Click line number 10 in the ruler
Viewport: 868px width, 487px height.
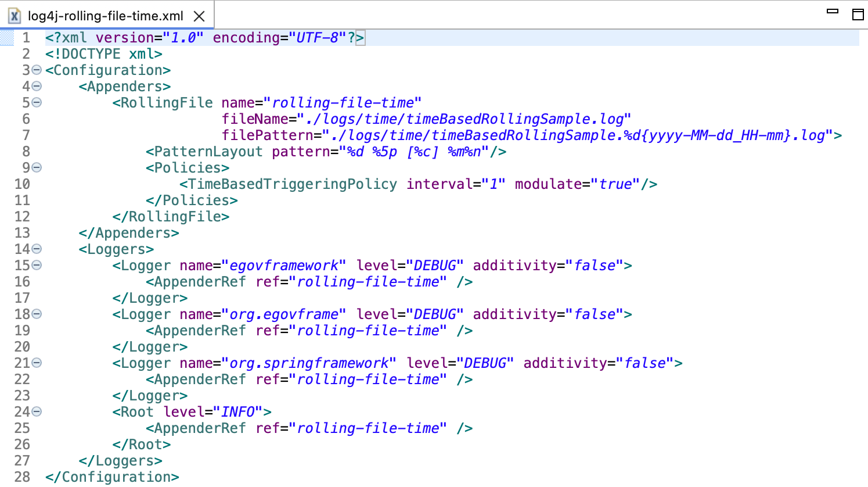tap(22, 184)
